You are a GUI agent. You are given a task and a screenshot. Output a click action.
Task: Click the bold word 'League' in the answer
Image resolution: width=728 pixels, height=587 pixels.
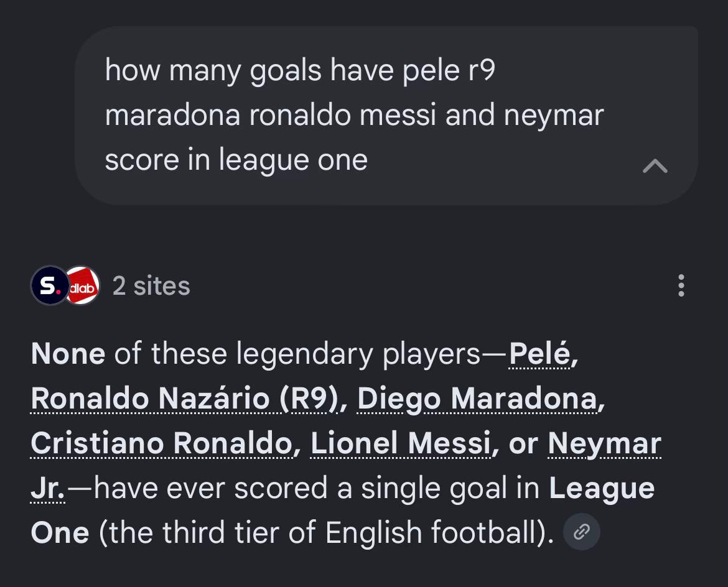tap(602, 489)
